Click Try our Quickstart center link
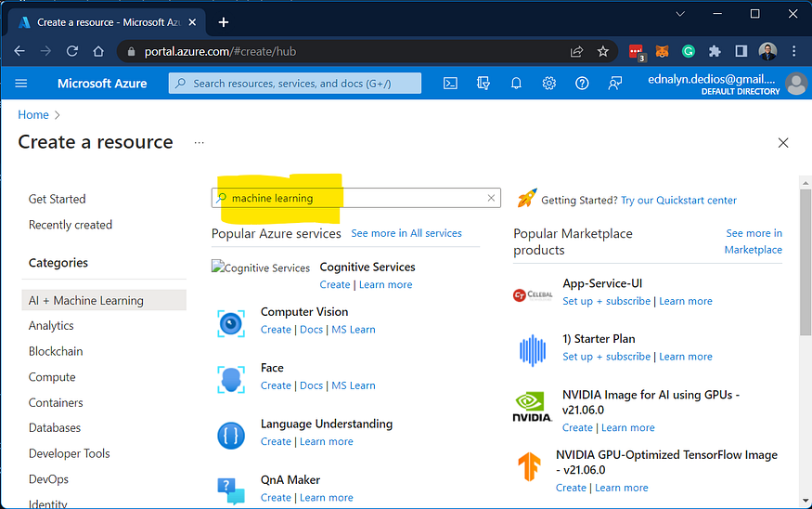The height and width of the screenshot is (509, 812). pos(678,200)
